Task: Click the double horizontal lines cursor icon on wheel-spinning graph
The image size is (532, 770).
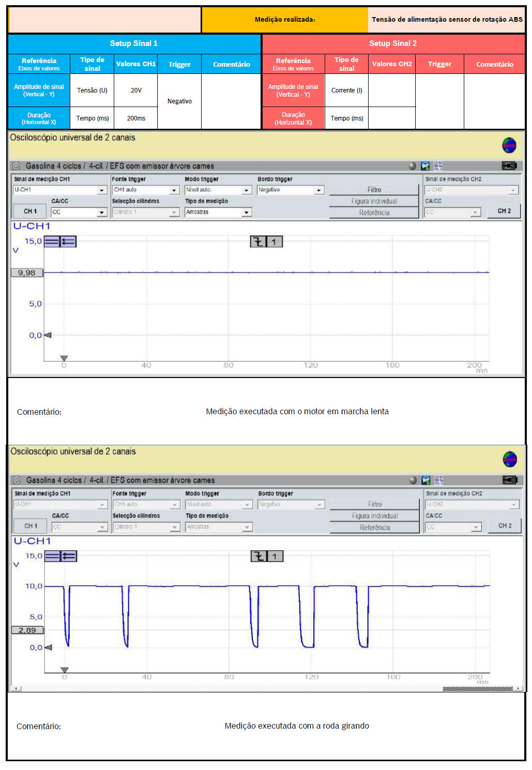Action: click(53, 556)
